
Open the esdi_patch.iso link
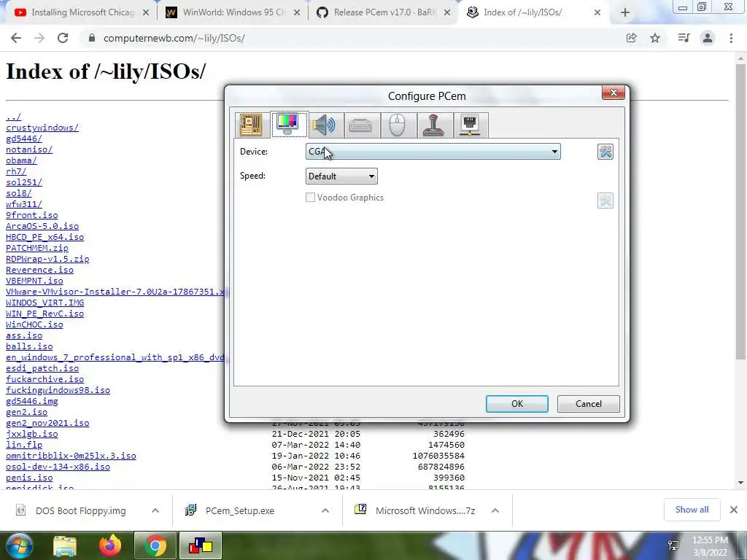pos(42,368)
